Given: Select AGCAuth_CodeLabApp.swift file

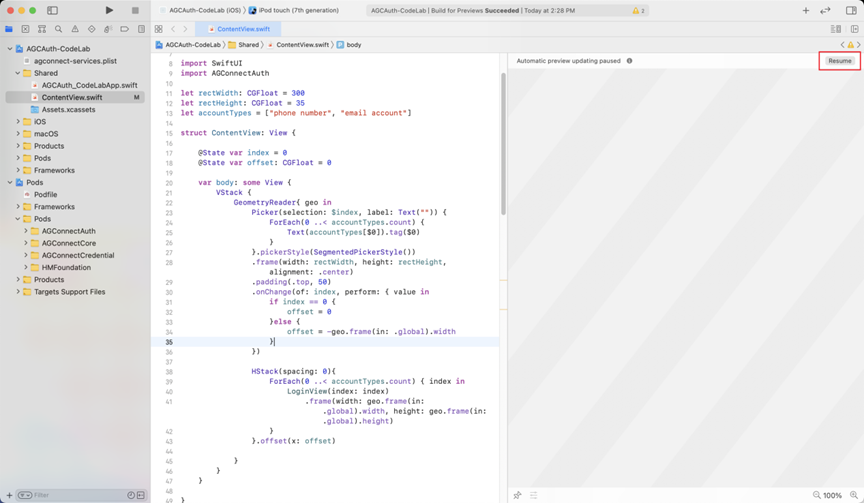Looking at the screenshot, I should tap(75, 85).
